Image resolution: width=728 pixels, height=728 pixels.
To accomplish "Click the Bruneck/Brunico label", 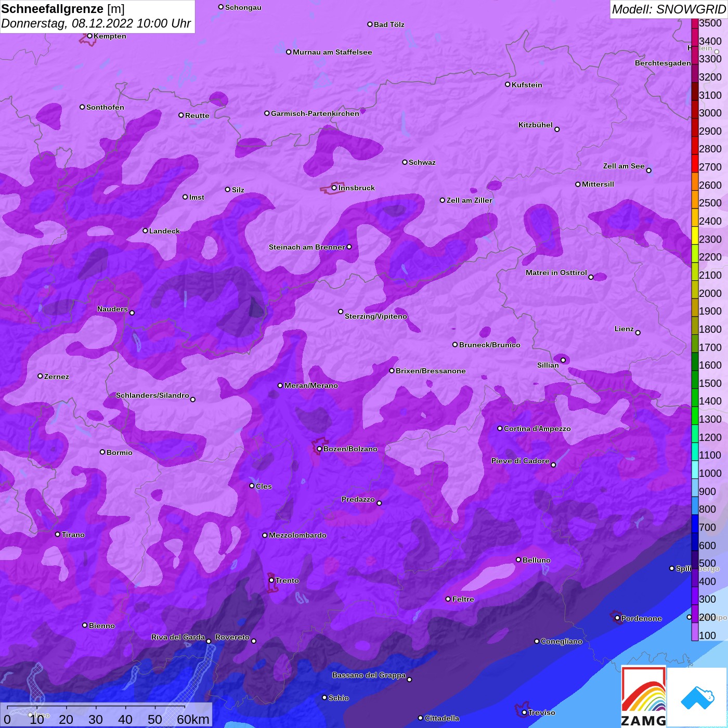I will 490,345.
